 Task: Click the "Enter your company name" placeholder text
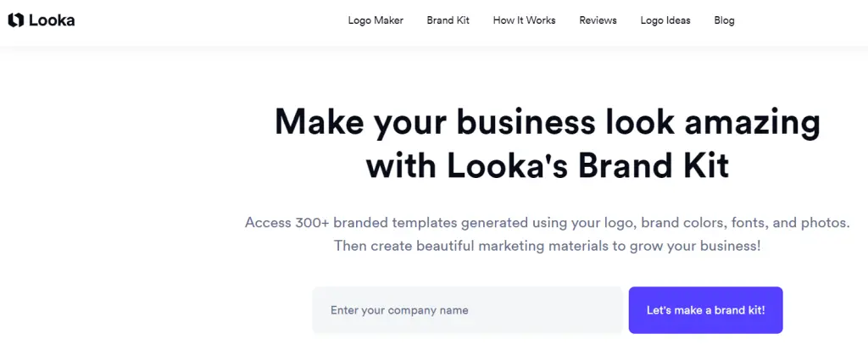pos(399,310)
